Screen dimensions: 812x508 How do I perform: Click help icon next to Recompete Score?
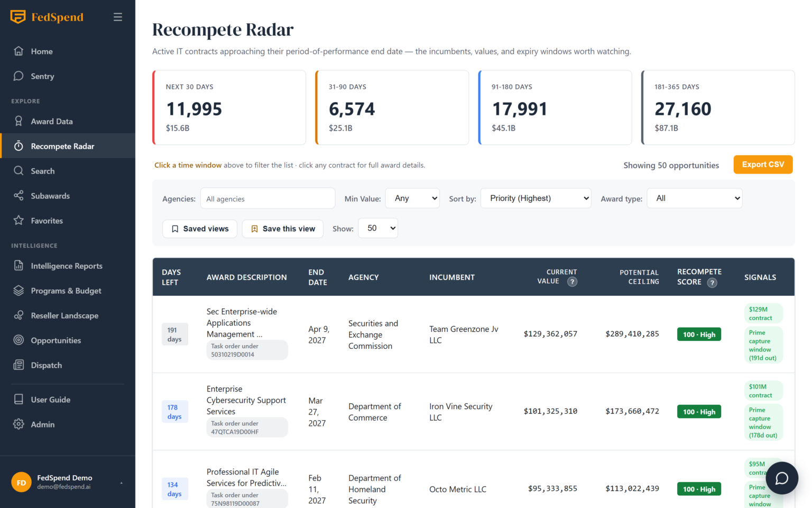pyautogui.click(x=712, y=283)
